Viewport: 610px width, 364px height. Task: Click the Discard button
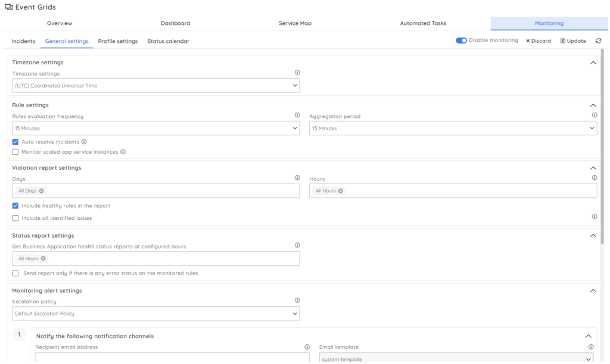pyautogui.click(x=539, y=41)
